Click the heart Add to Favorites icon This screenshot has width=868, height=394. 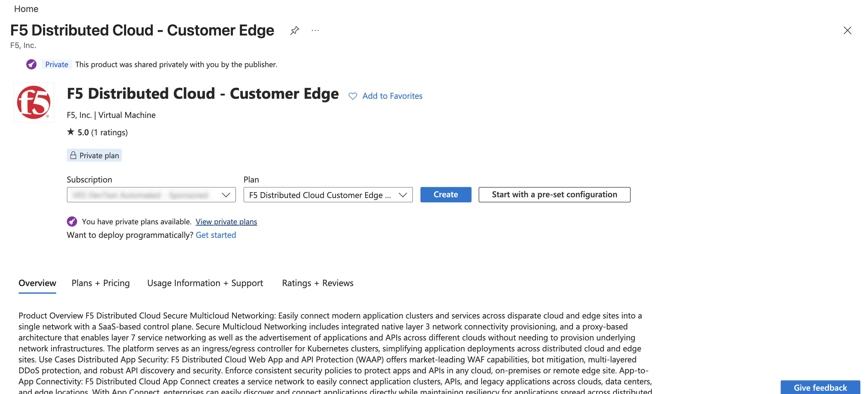353,96
